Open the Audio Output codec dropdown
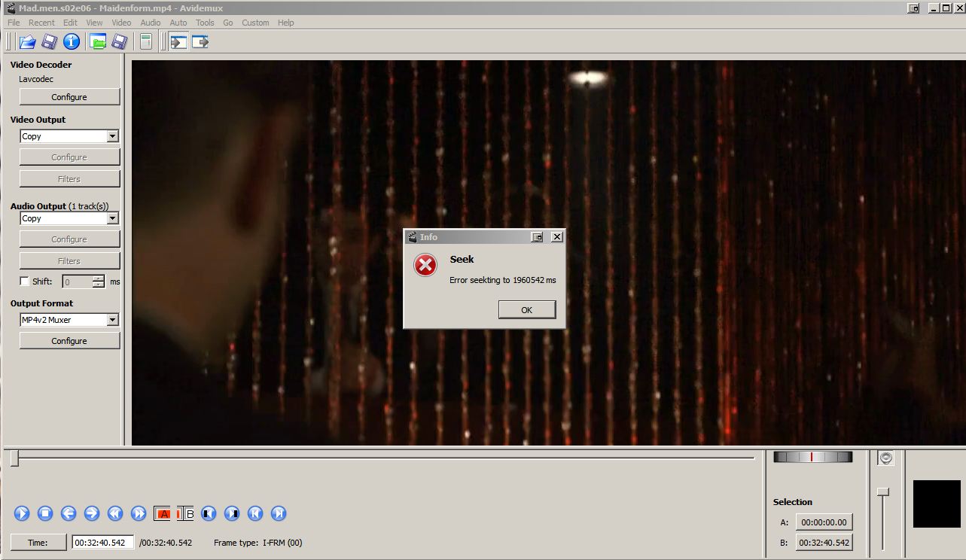The width and height of the screenshot is (966, 560). [x=112, y=218]
